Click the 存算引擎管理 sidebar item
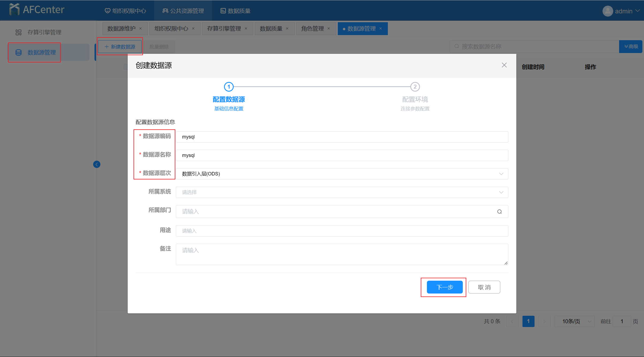 tap(44, 32)
